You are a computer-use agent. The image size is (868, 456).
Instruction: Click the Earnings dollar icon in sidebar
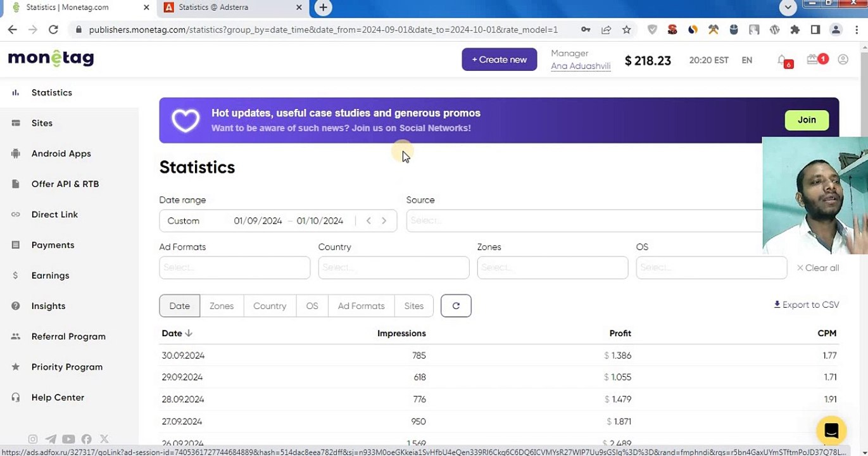point(15,275)
